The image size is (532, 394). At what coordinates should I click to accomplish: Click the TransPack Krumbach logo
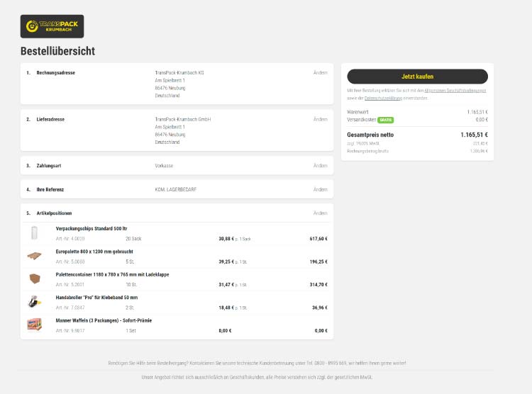point(52,26)
